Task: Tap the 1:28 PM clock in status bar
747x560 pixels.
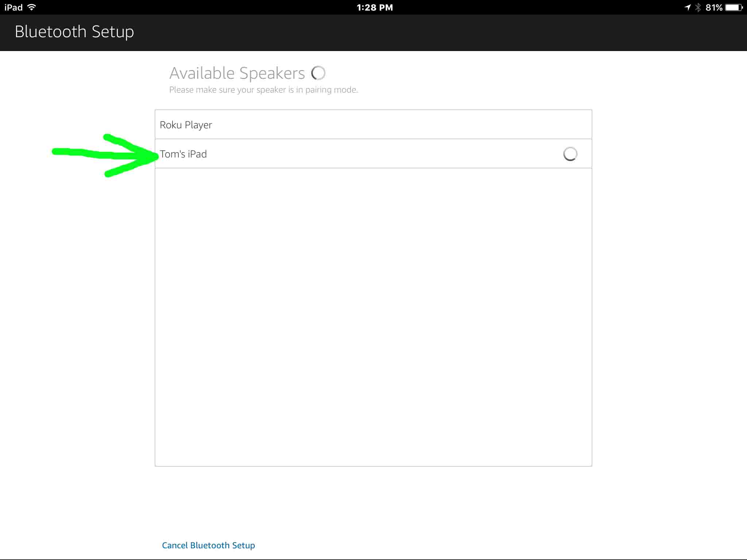Action: click(375, 7)
